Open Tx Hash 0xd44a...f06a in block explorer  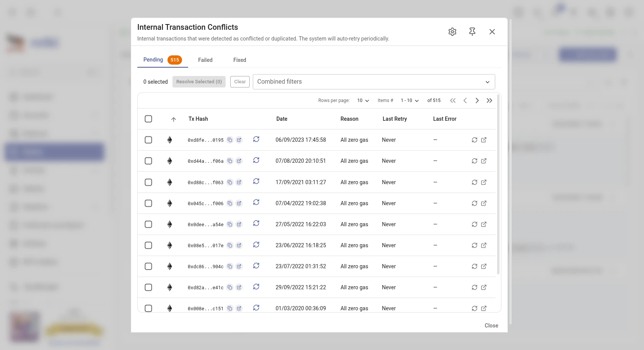click(x=239, y=161)
